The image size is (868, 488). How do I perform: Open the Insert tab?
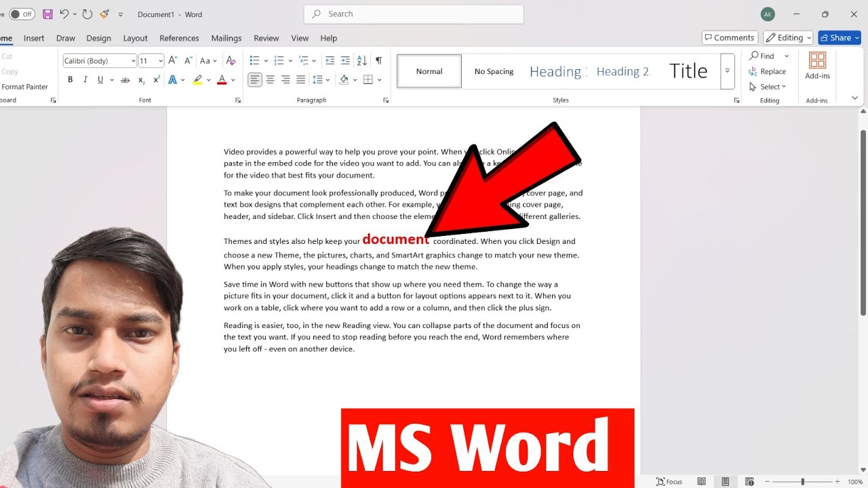tap(34, 39)
